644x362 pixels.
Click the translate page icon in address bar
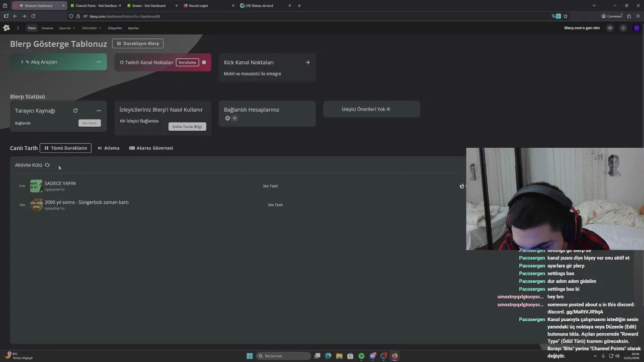click(556, 16)
